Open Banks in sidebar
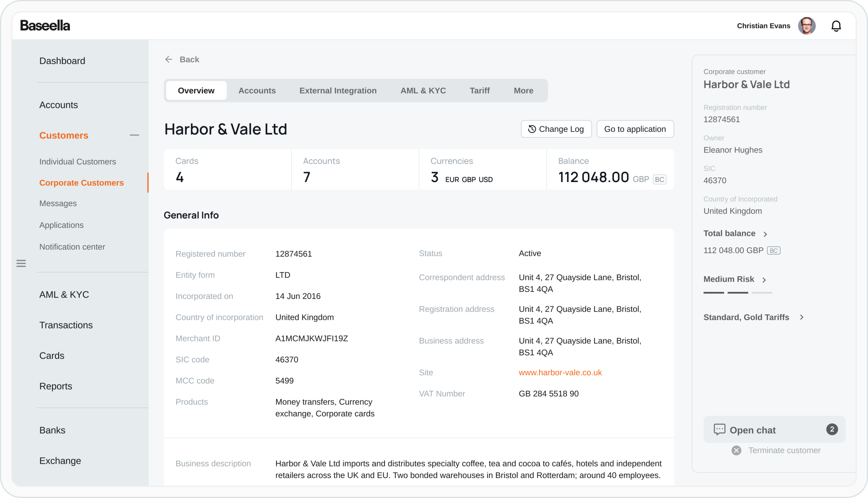The height and width of the screenshot is (498, 868). pyautogui.click(x=52, y=430)
